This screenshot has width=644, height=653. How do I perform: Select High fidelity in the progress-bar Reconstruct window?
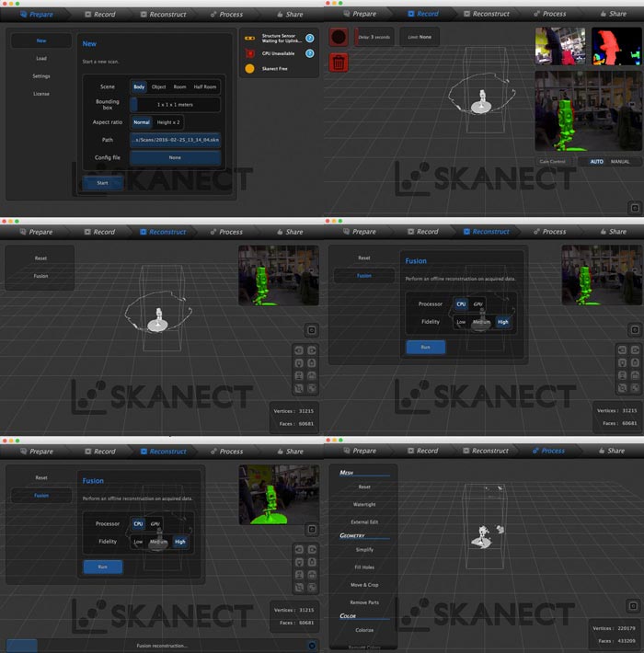click(180, 542)
